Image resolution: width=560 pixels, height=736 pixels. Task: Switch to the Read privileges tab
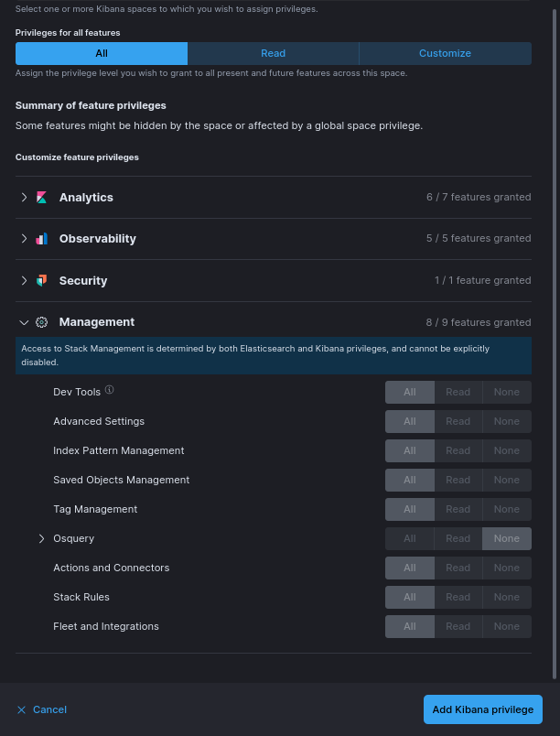(x=273, y=53)
